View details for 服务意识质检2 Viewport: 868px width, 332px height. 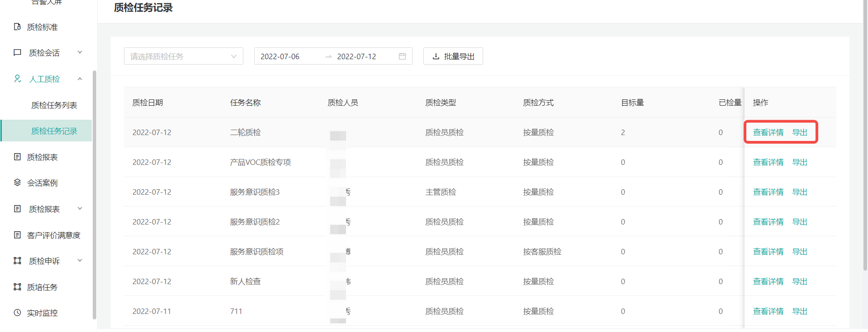[x=768, y=222]
